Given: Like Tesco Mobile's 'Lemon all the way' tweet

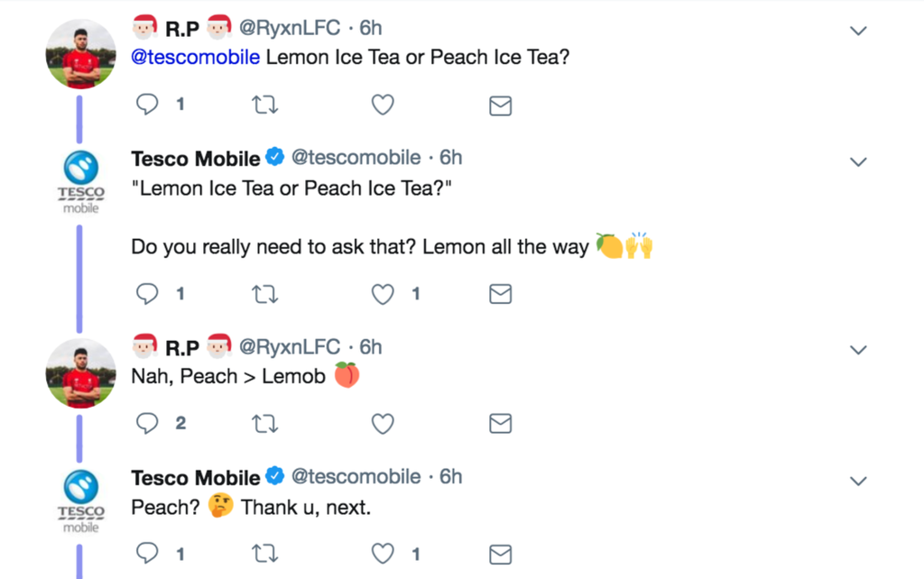Looking at the screenshot, I should pos(383,293).
